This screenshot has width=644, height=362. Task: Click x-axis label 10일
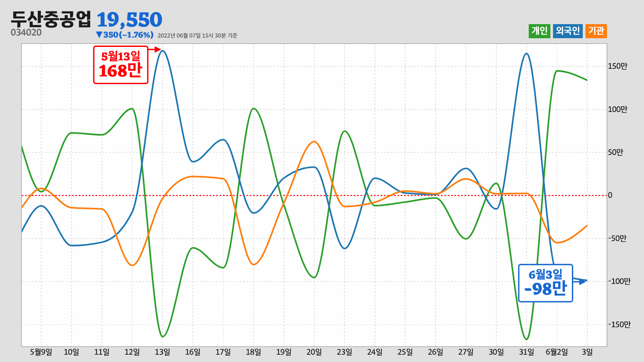[x=71, y=352]
